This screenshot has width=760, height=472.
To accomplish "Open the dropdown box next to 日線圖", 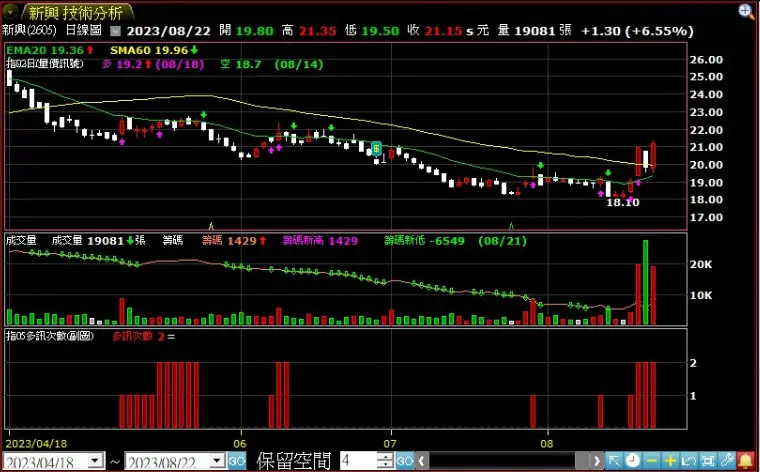I will [115, 31].
